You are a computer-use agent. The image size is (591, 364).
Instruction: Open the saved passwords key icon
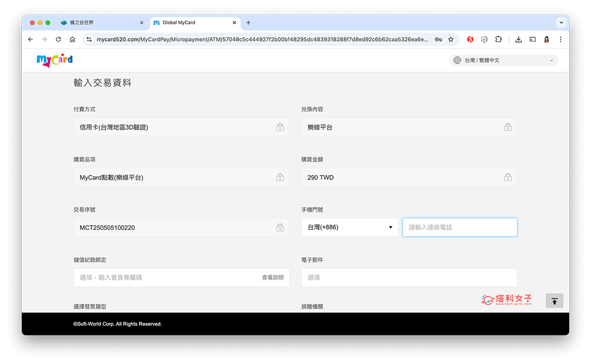pyautogui.click(x=438, y=39)
